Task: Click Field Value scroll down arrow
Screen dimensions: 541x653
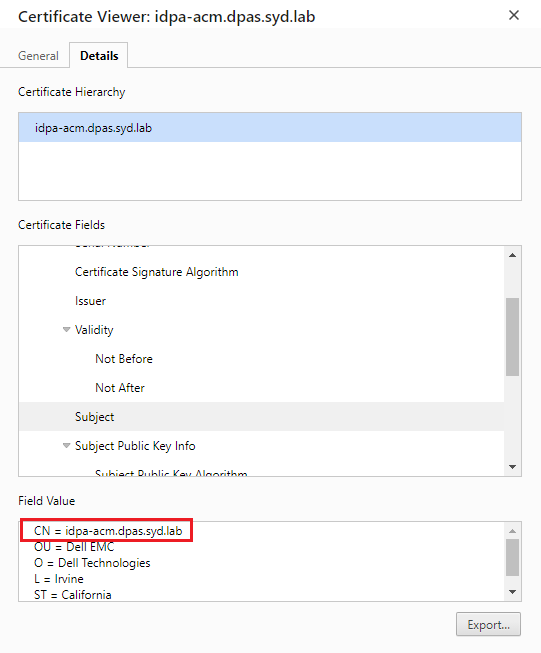Action: click(x=513, y=592)
